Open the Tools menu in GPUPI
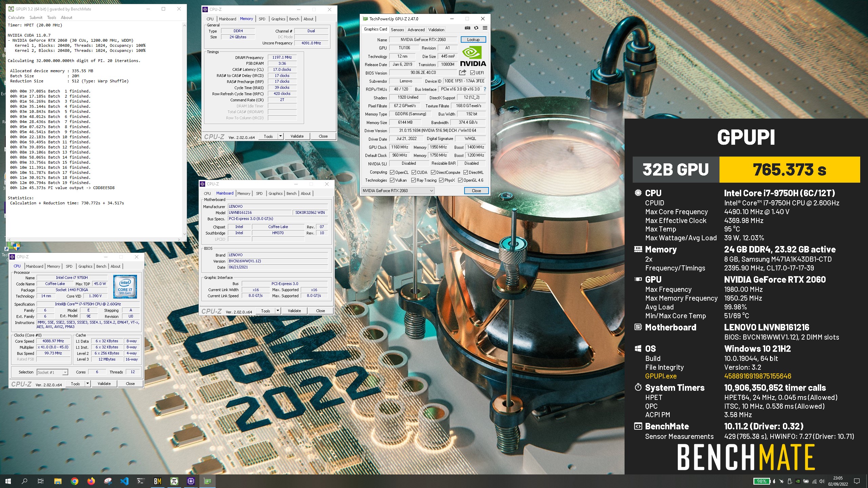Image resolution: width=868 pixels, height=488 pixels. tap(52, 18)
